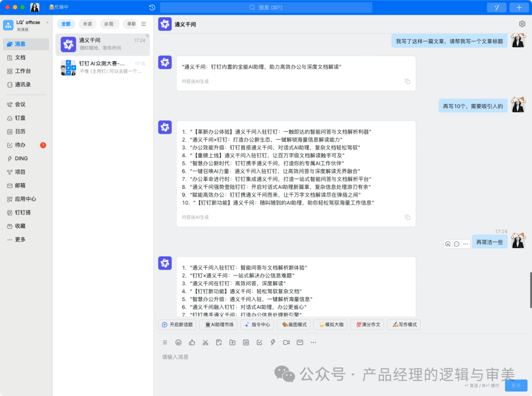Open the 指令中心 command center

click(257, 324)
